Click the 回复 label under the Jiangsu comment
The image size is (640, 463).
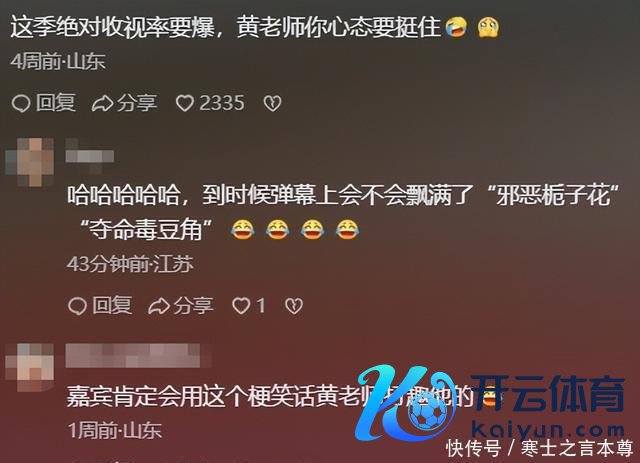click(112, 305)
